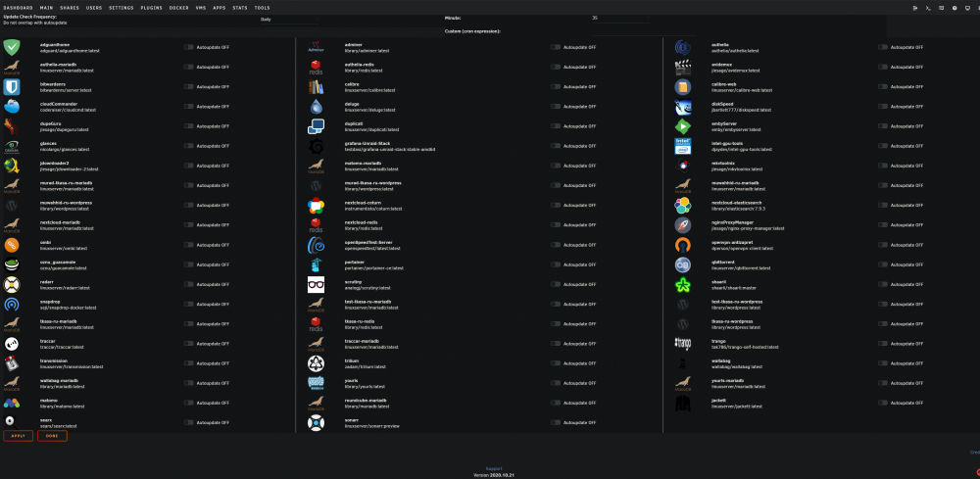This screenshot has height=479, width=980.
Task: Click the nginxProxyManager rocket icon
Action: pos(682,225)
